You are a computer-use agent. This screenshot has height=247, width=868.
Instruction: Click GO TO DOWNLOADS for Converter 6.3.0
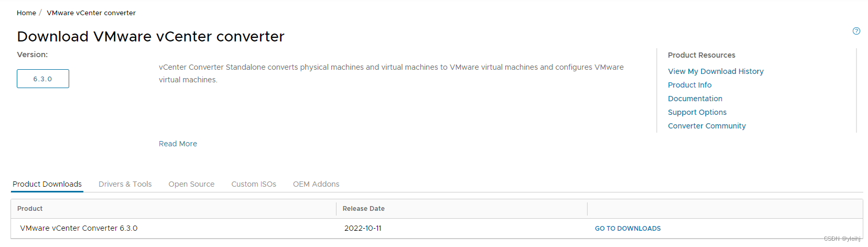tap(627, 229)
